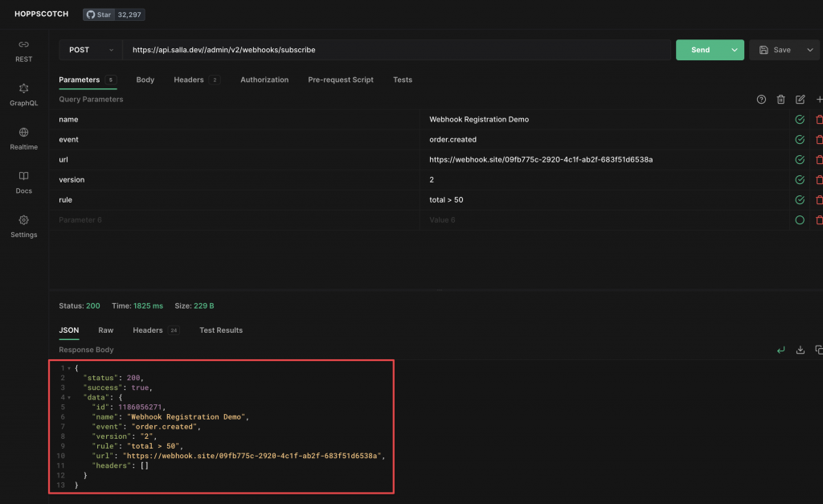
Task: Click the request URL input field
Action: [397, 50]
